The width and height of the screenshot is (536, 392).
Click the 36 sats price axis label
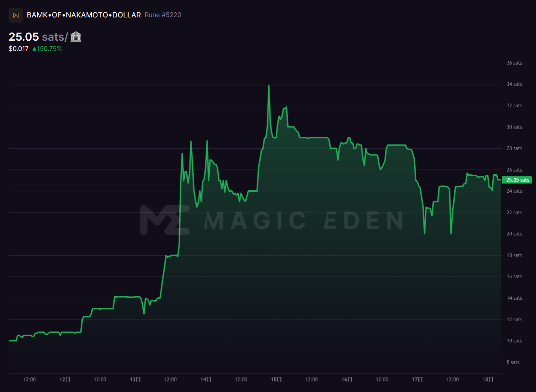(x=514, y=63)
